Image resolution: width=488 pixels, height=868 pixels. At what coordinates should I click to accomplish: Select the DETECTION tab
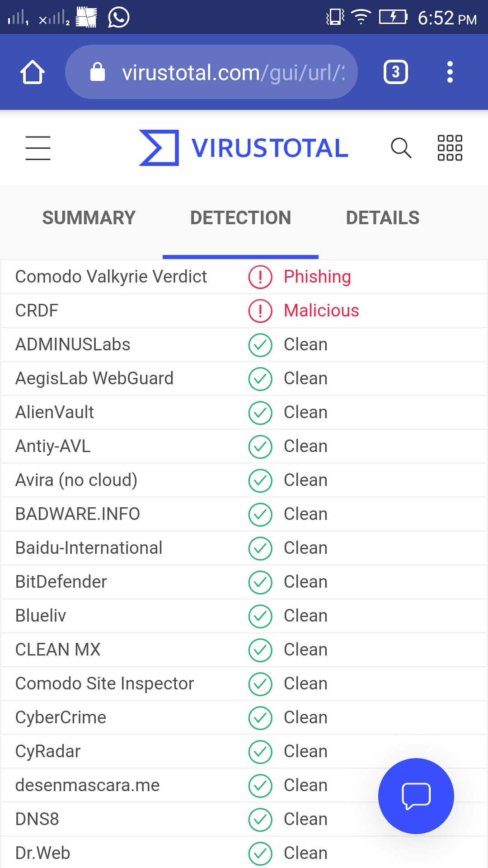(x=240, y=218)
